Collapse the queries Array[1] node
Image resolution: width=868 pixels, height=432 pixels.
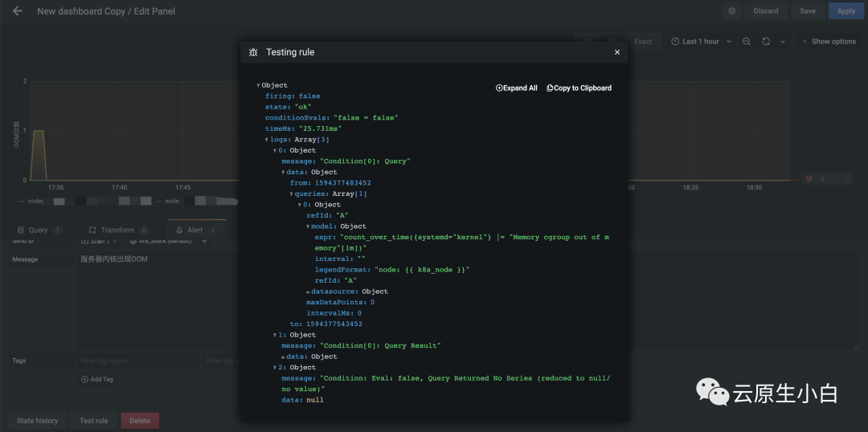point(292,194)
